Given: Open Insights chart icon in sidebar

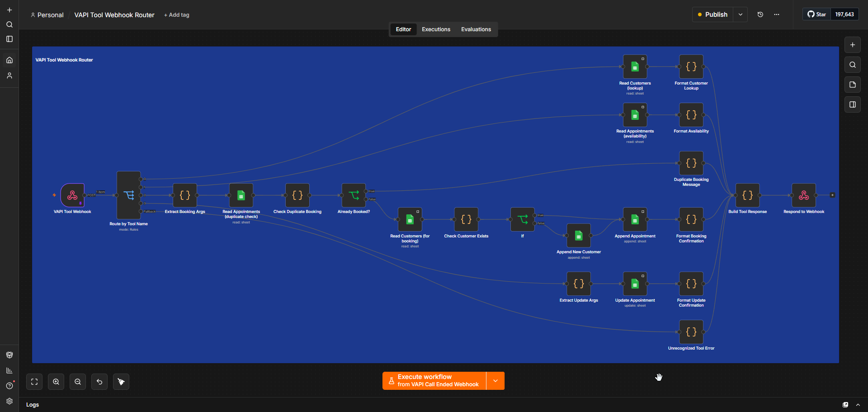Looking at the screenshot, I should [x=9, y=370].
